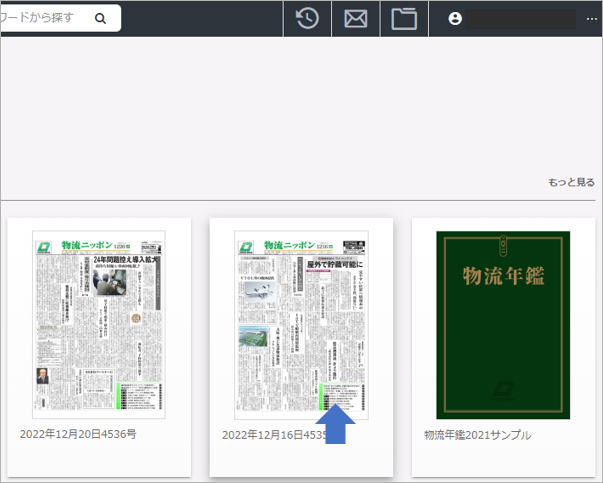This screenshot has height=483, width=603.
Task: Open the 物流年鑑 green book cover
Action: pos(503,325)
